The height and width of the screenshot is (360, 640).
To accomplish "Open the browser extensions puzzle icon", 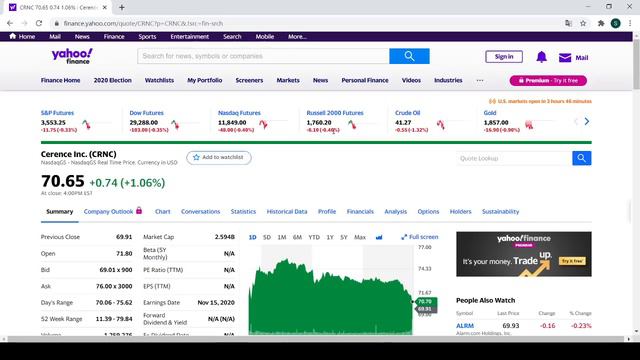I will click(601, 23).
